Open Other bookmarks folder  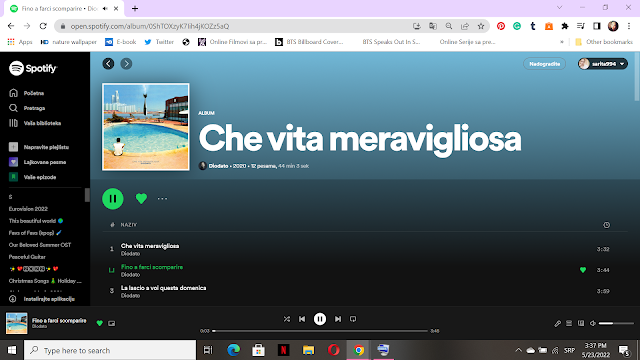coord(604,42)
